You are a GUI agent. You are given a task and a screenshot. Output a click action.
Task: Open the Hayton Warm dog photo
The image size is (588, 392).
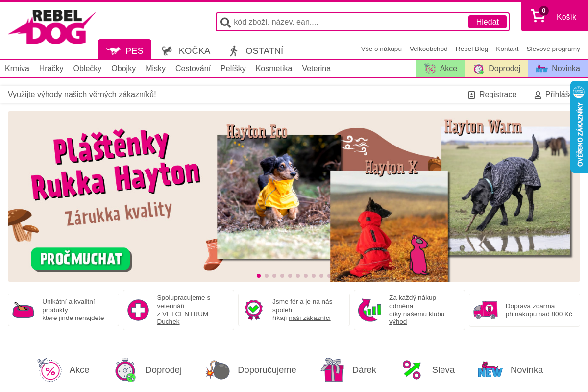[506, 192]
